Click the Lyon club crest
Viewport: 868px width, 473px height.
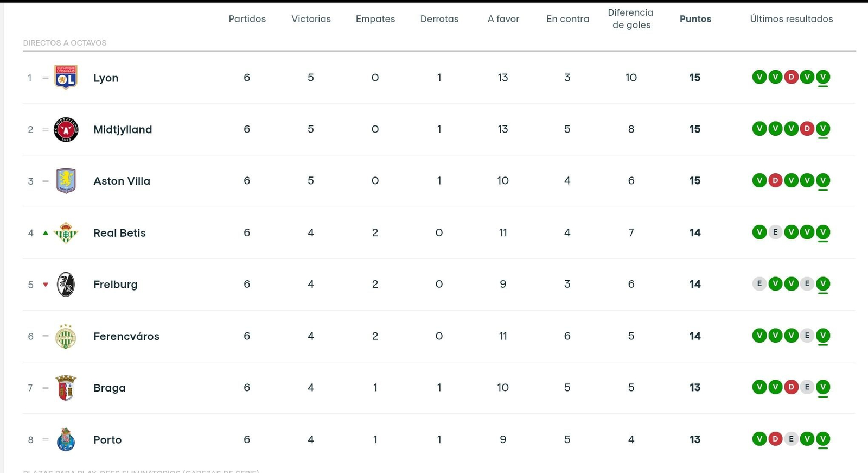click(x=66, y=77)
